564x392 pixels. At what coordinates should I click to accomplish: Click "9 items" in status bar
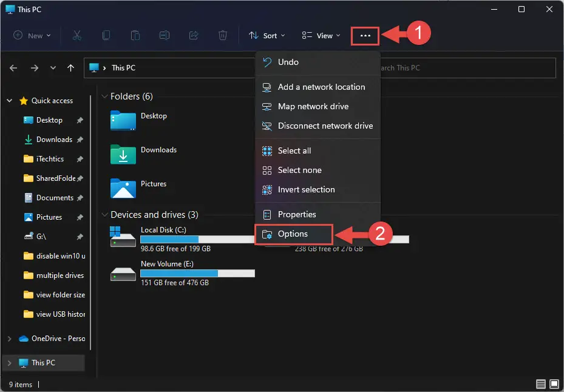click(21, 385)
